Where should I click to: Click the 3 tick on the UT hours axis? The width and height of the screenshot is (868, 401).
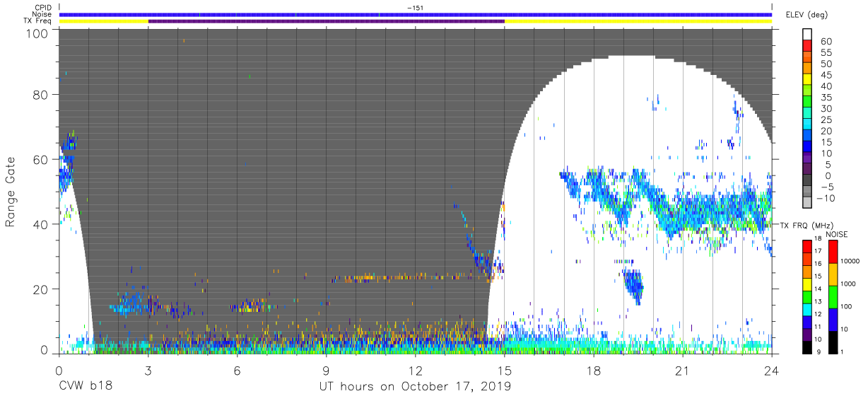tap(148, 371)
